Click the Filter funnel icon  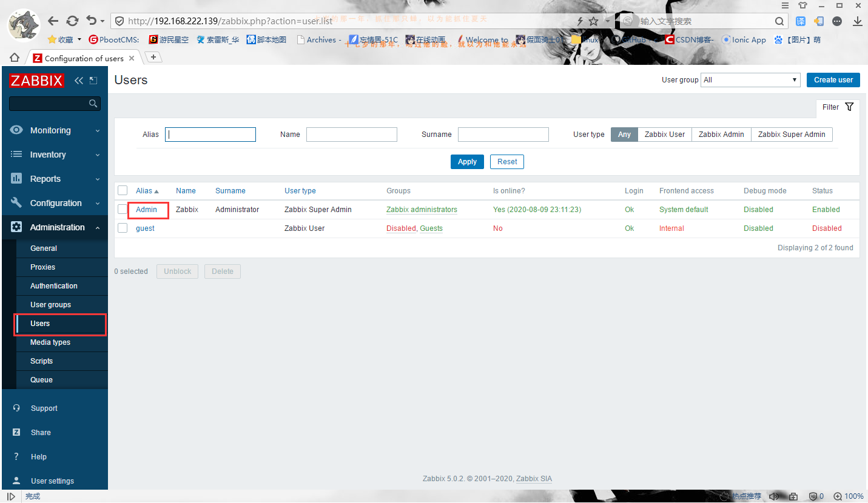849,107
